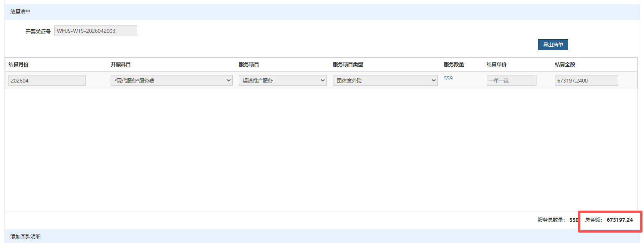Click the 添加回款明细 section header

(25, 236)
